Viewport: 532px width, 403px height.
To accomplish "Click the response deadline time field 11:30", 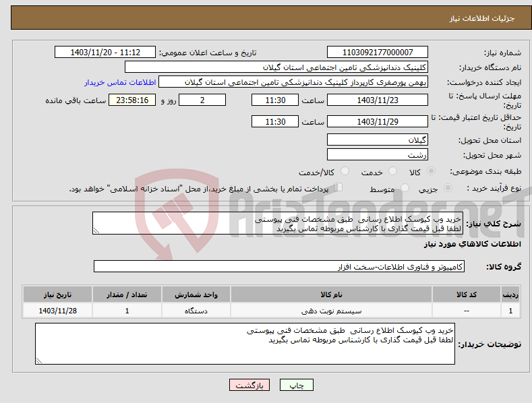I will click(275, 100).
